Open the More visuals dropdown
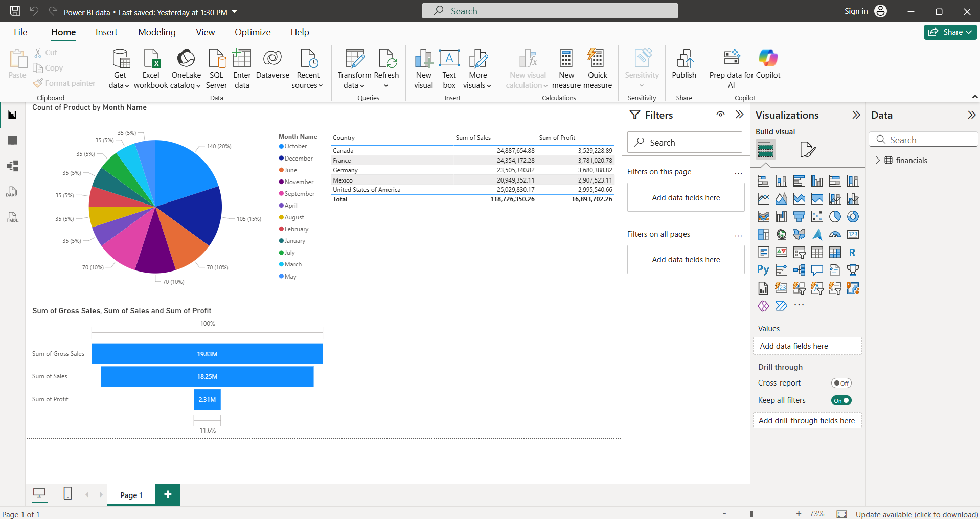The width and height of the screenshot is (980, 519). tap(477, 69)
